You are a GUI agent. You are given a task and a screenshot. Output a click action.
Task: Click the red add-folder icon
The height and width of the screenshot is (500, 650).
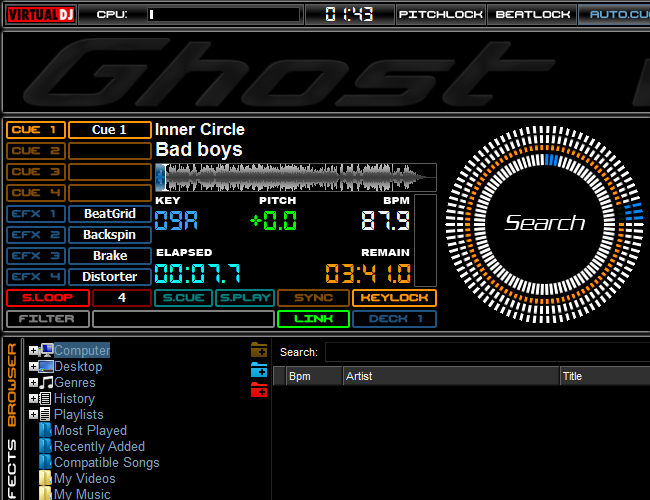259,389
